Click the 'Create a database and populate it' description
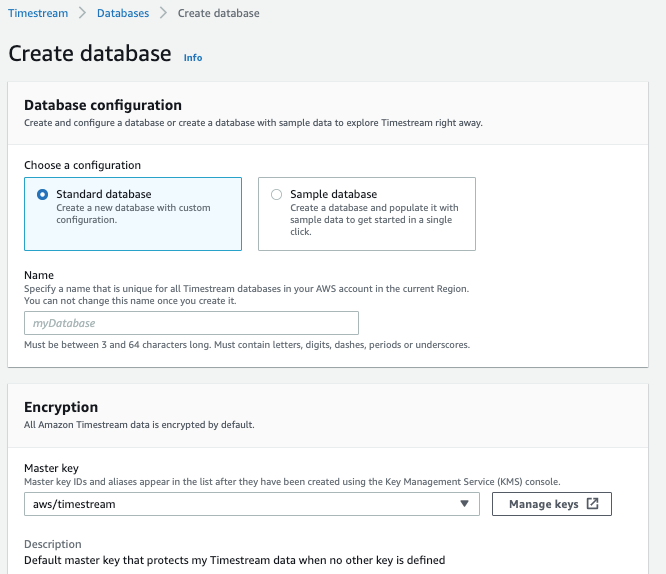This screenshot has height=574, width=666. click(x=374, y=220)
